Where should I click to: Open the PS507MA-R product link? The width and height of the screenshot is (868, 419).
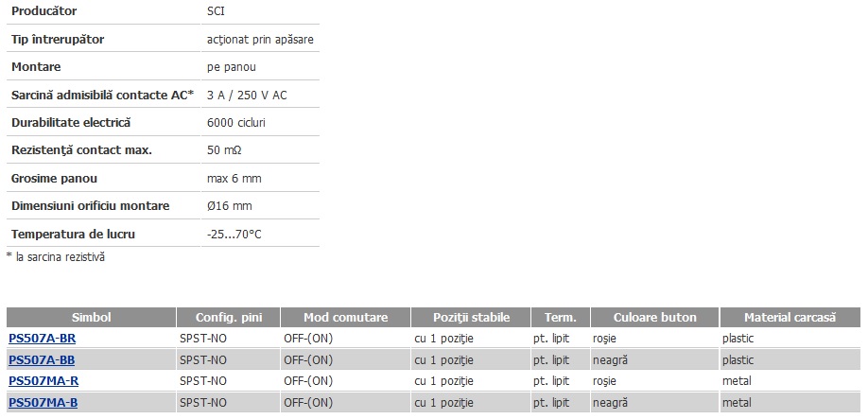(x=43, y=381)
